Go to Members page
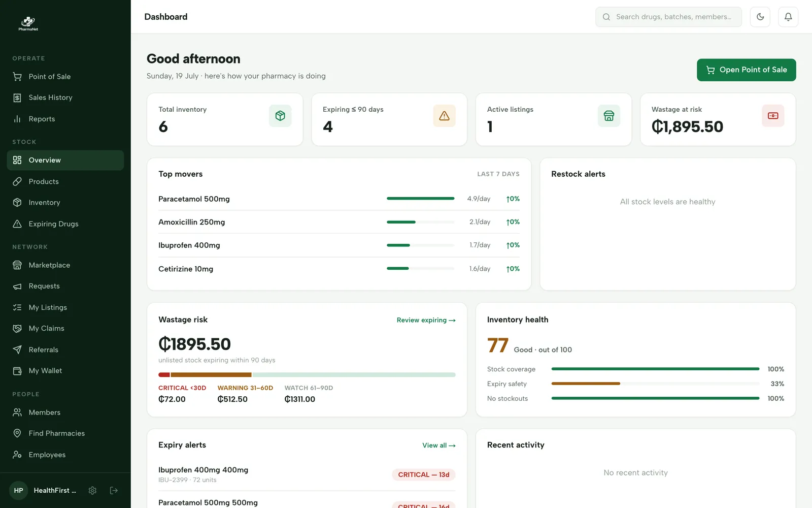This screenshot has height=508, width=812. [x=65, y=412]
